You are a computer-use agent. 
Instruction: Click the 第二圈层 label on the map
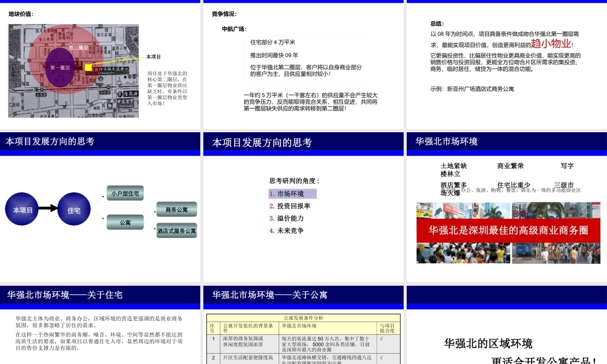[78, 48]
